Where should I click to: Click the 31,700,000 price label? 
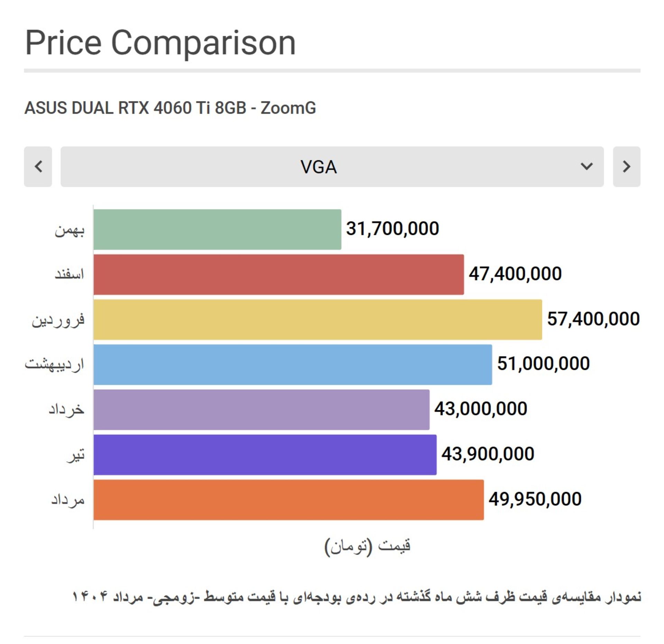[x=393, y=229]
